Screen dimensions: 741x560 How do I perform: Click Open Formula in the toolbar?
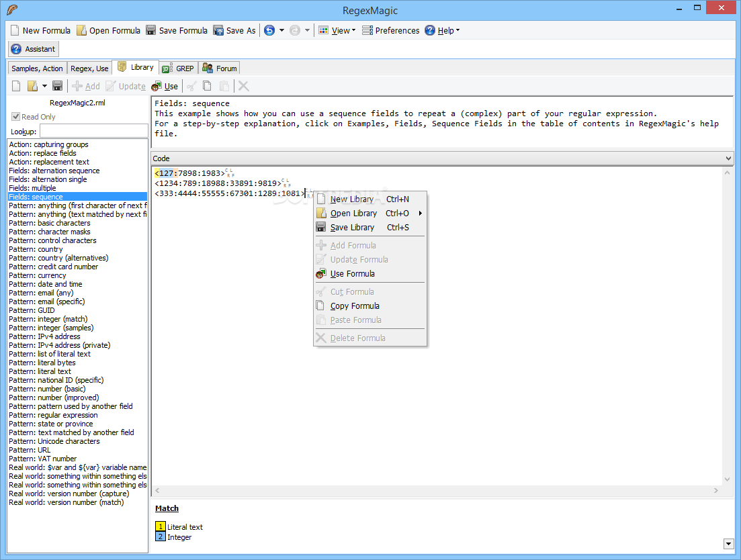(x=109, y=31)
